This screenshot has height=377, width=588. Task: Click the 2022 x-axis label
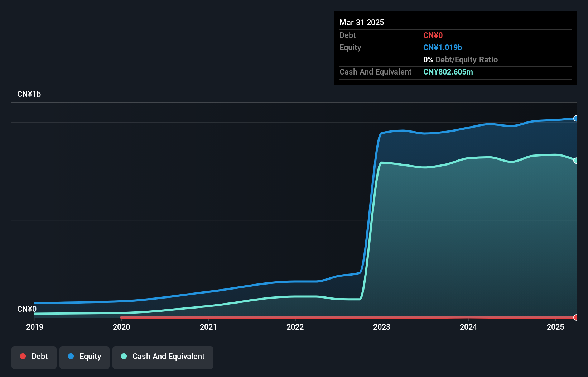295,327
